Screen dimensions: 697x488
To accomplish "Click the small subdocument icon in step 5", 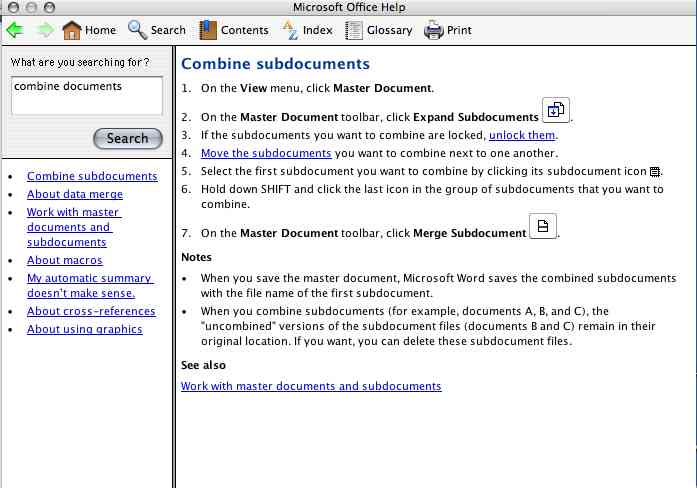I will (x=655, y=172).
